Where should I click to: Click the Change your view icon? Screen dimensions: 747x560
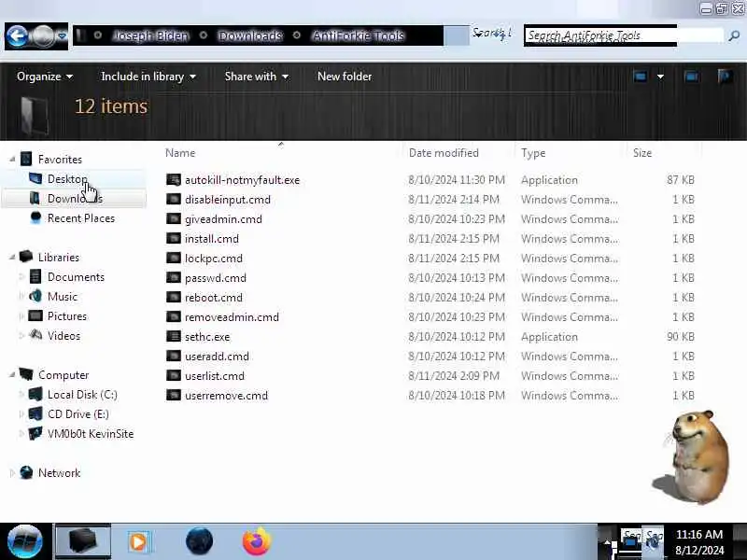(640, 77)
